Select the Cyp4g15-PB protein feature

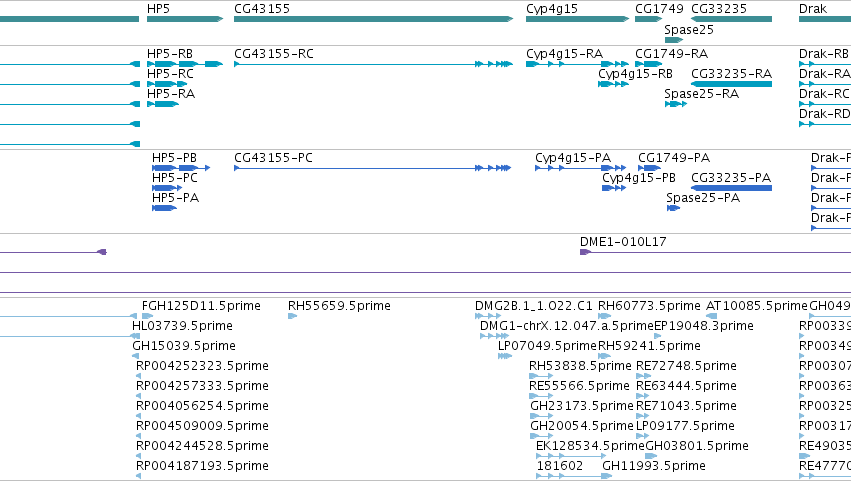tap(614, 188)
